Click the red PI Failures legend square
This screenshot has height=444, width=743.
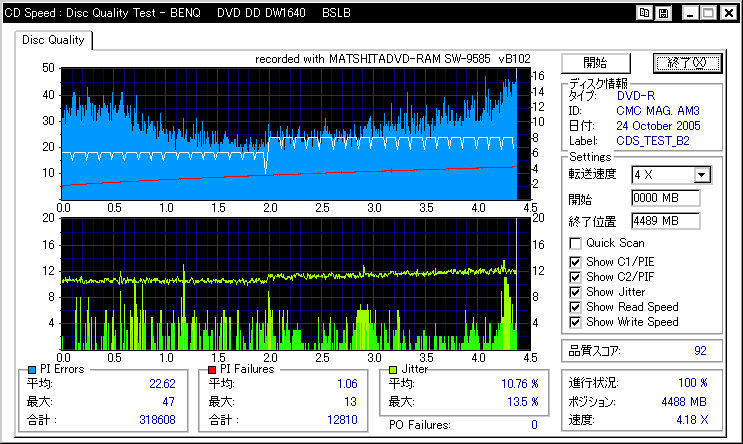click(x=212, y=370)
